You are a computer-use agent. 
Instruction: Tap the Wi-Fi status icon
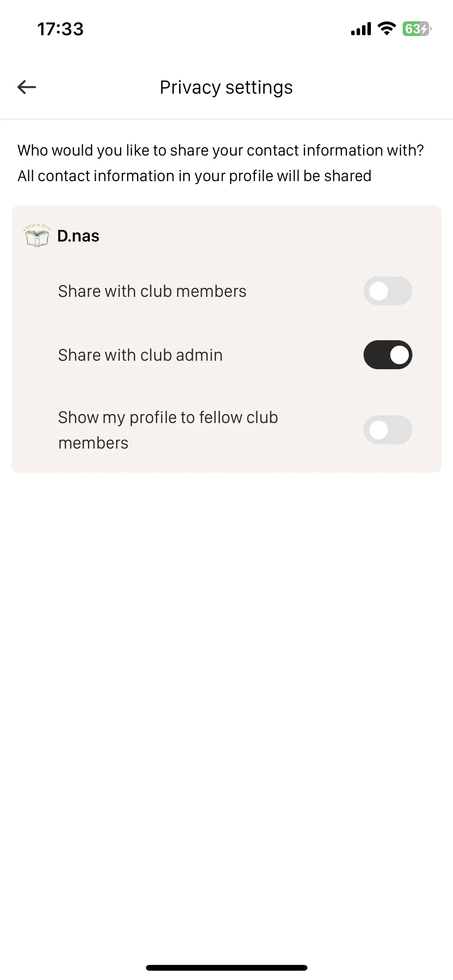386,29
